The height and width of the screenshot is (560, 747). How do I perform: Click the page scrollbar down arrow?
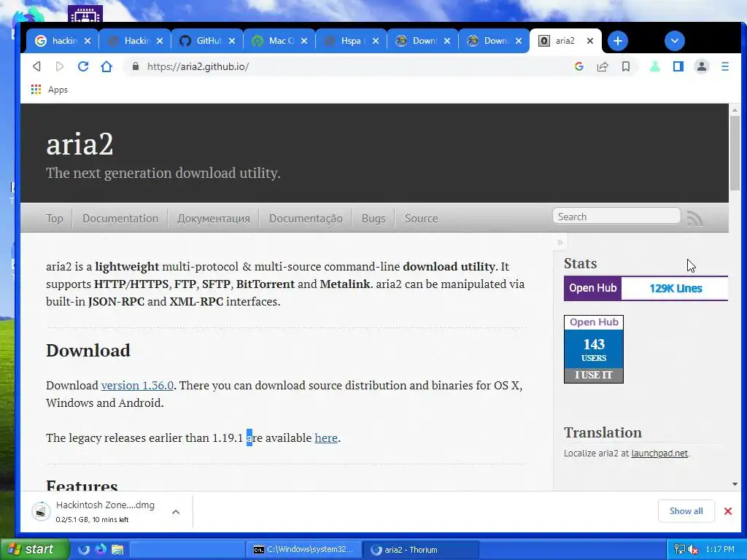coord(735,484)
